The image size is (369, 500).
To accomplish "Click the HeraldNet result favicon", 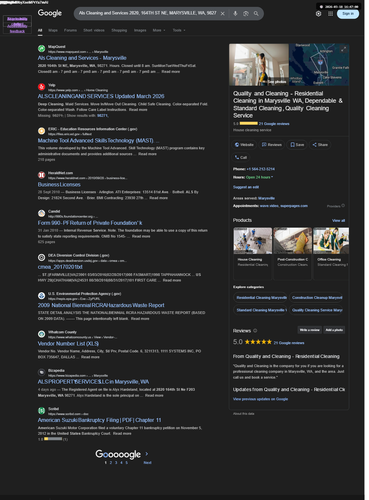I will point(41,175).
